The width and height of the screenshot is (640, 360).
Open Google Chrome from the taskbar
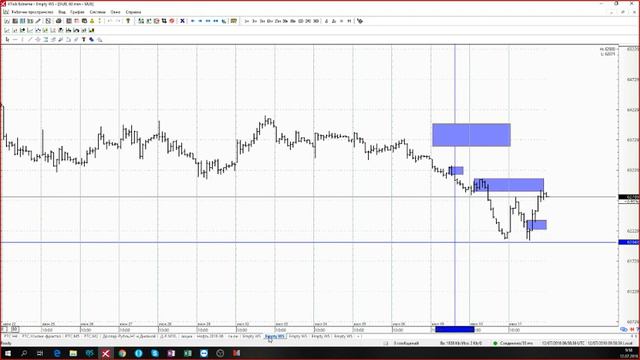point(122,353)
